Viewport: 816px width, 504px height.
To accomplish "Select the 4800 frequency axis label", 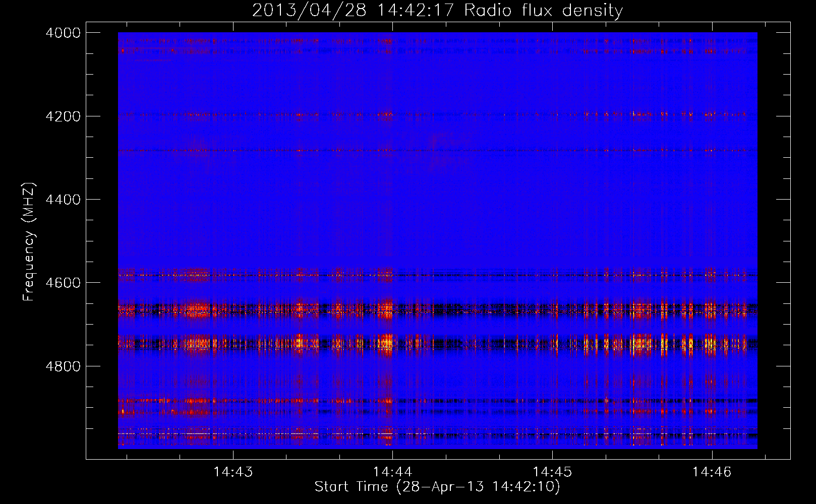I will pyautogui.click(x=63, y=366).
